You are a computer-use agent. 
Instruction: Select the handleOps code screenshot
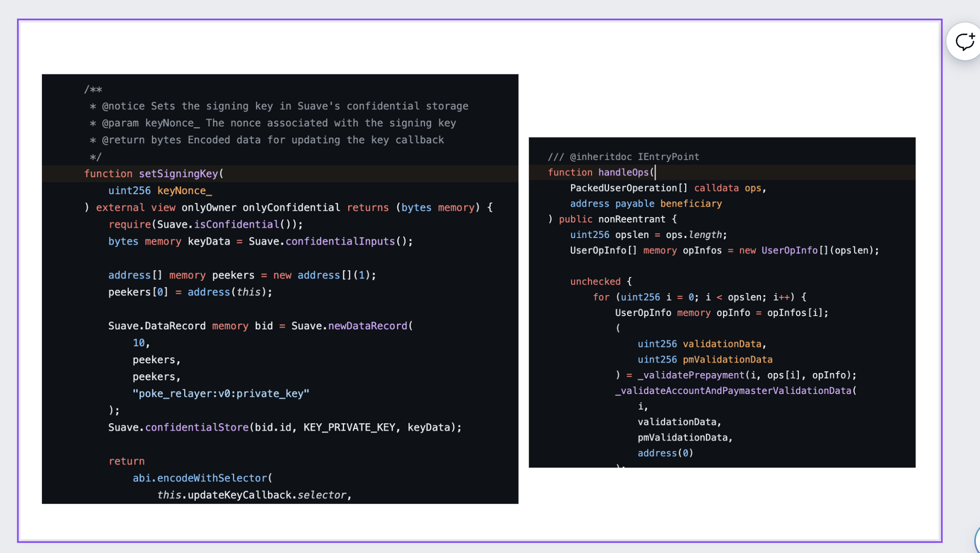pos(722,302)
